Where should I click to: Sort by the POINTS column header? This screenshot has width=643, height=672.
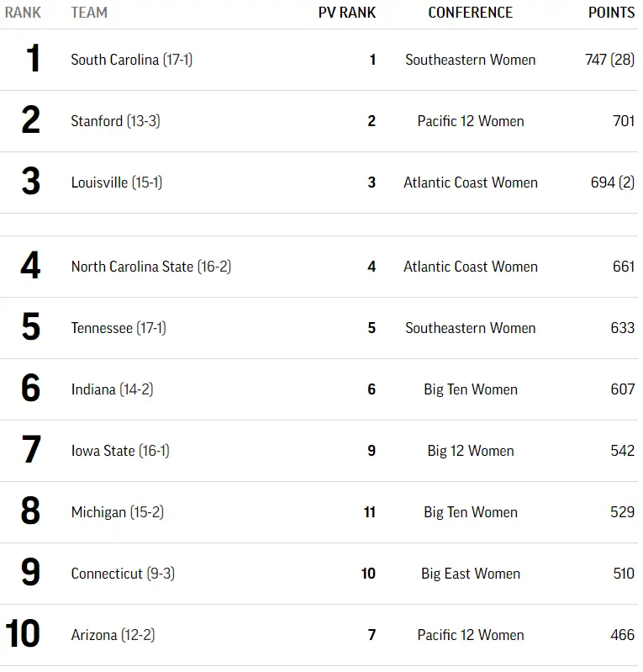[611, 13]
